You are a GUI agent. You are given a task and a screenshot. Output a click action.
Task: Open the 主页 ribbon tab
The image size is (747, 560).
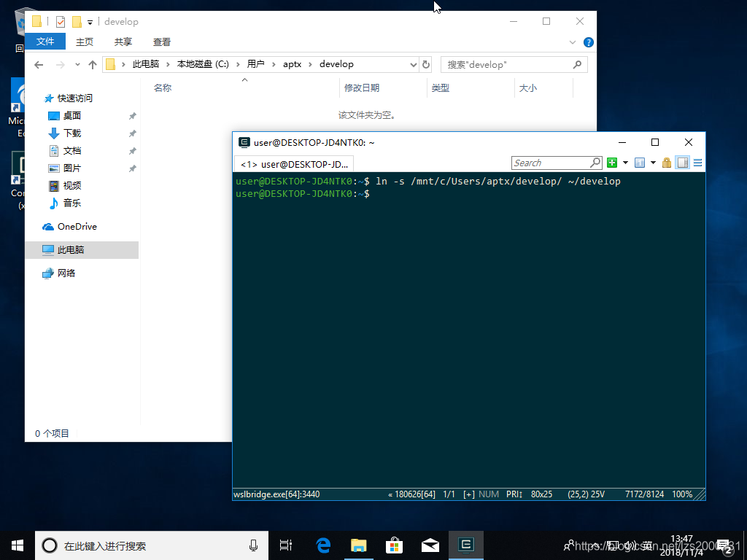pos(85,42)
